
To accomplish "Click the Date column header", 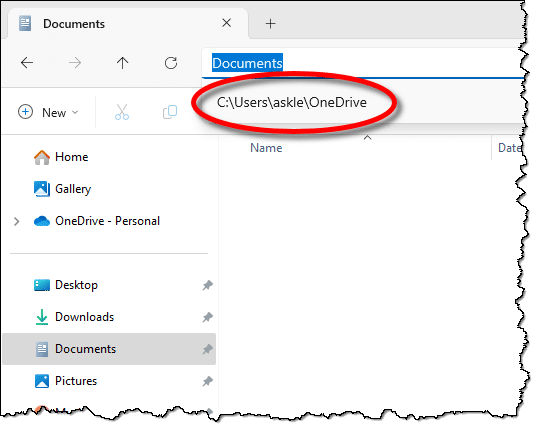I will coord(510,148).
